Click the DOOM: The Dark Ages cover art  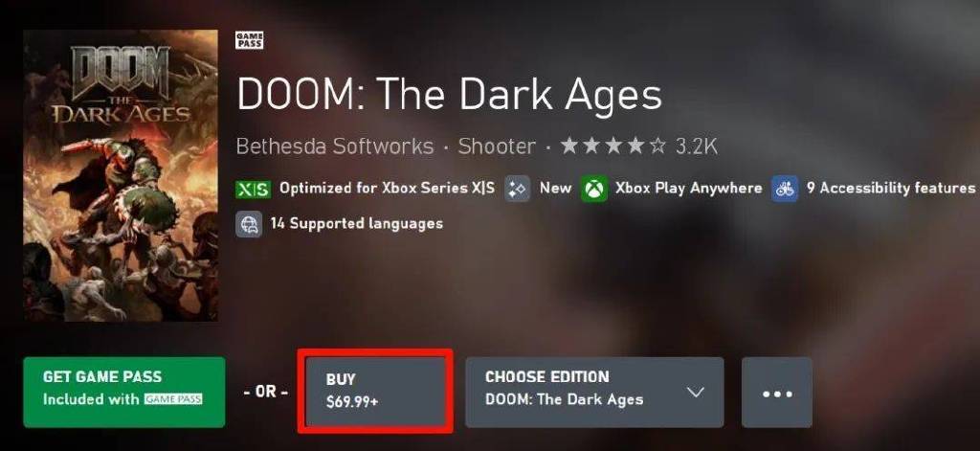[x=121, y=175]
